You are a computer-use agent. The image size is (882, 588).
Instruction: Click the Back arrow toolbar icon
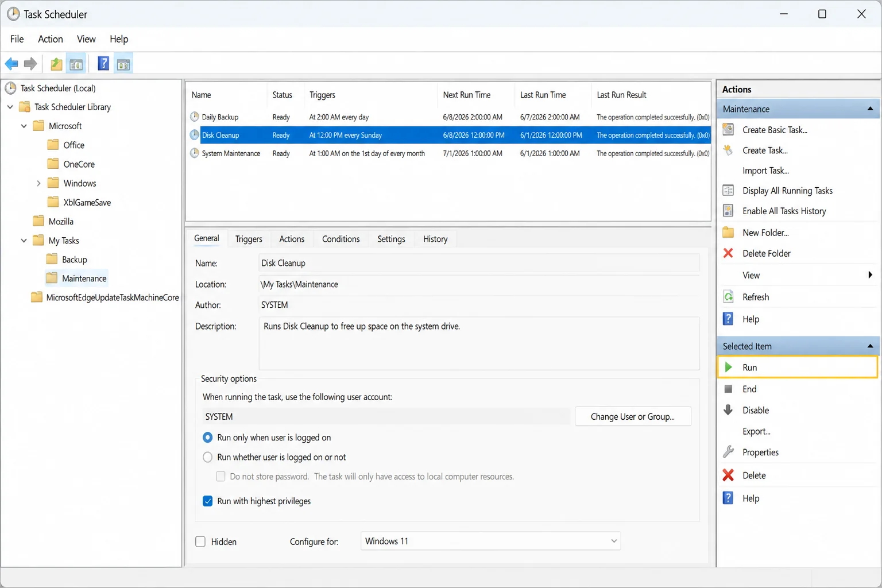click(x=11, y=64)
